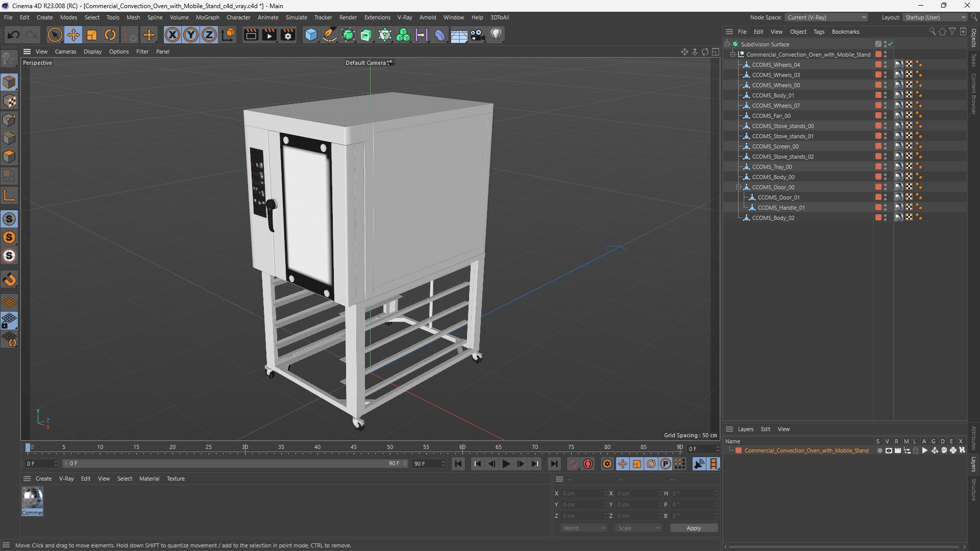The height and width of the screenshot is (551, 980).
Task: Toggle X axis lock
Action: click(x=173, y=35)
